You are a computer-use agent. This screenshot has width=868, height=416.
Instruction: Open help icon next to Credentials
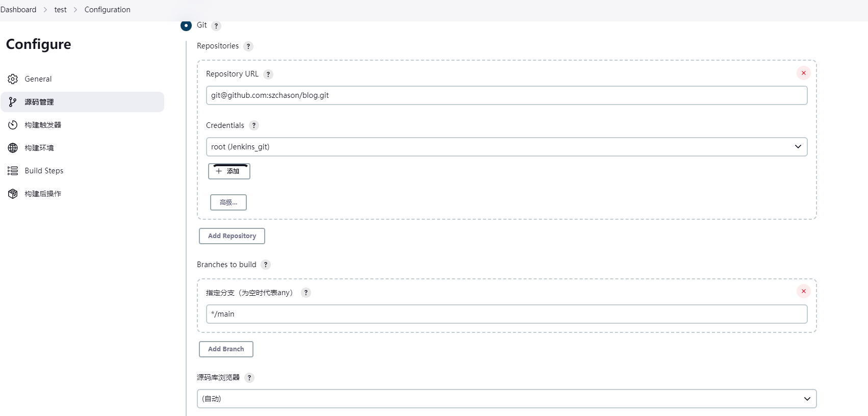click(254, 125)
